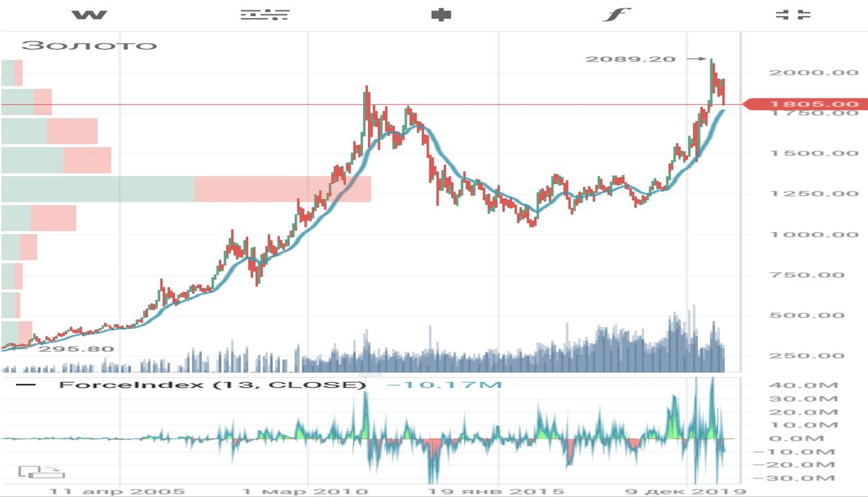
Task: Click the Золото instrument title
Action: pos(89,46)
